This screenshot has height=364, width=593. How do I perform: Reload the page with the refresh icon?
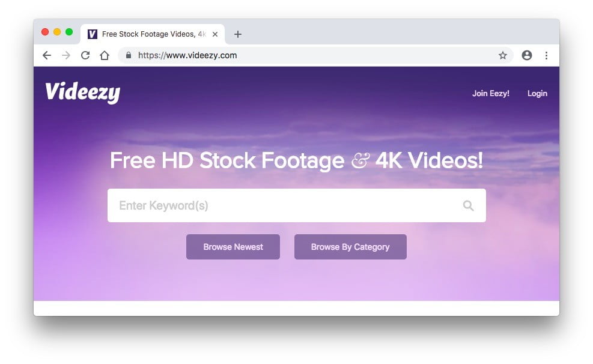pyautogui.click(x=85, y=56)
